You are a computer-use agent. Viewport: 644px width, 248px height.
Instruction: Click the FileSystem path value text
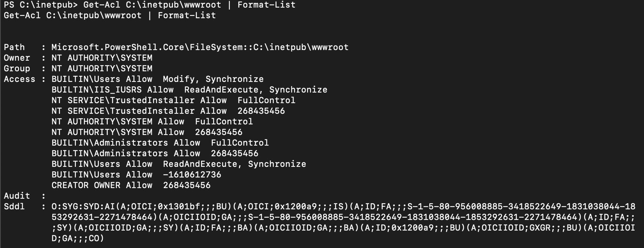[200, 47]
